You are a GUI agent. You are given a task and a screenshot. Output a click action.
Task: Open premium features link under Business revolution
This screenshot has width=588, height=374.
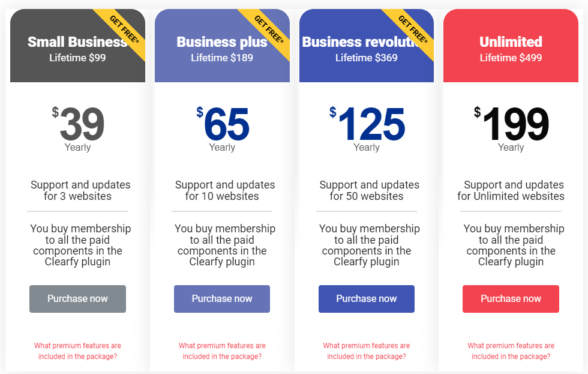(367, 351)
